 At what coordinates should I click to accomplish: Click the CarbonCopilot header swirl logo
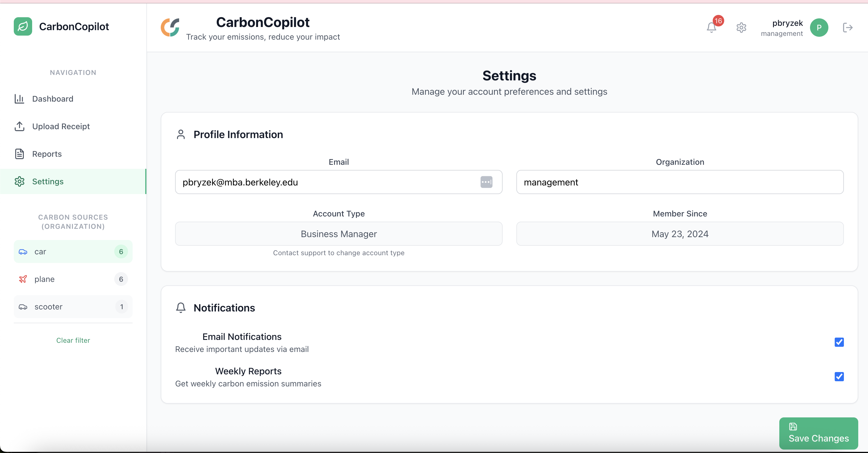pos(170,28)
